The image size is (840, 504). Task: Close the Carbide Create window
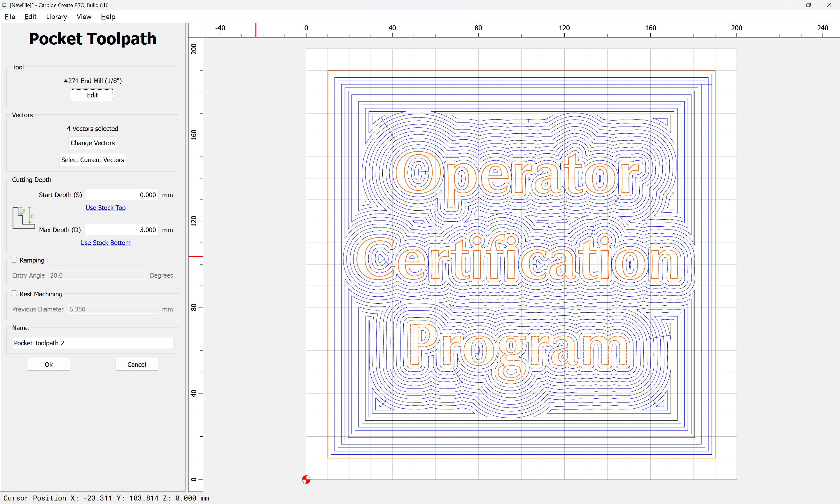829,5
